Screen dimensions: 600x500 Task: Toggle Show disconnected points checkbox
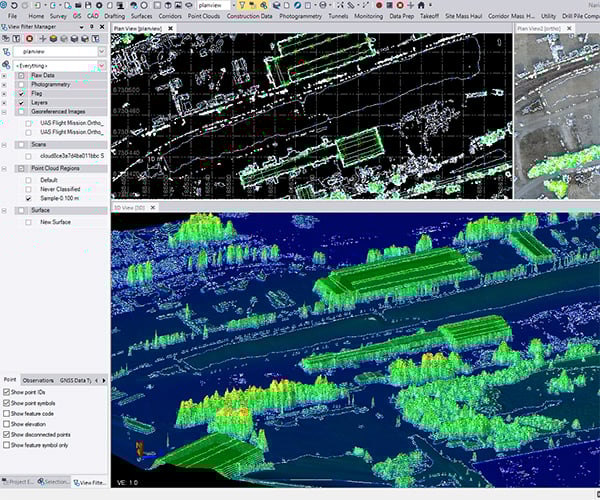tap(6, 435)
